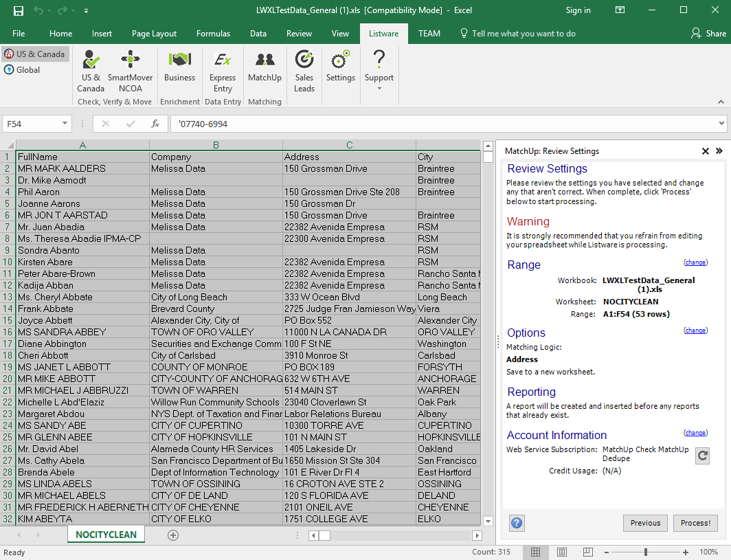
Task: Open the Business enrichment tool
Action: click(x=179, y=67)
